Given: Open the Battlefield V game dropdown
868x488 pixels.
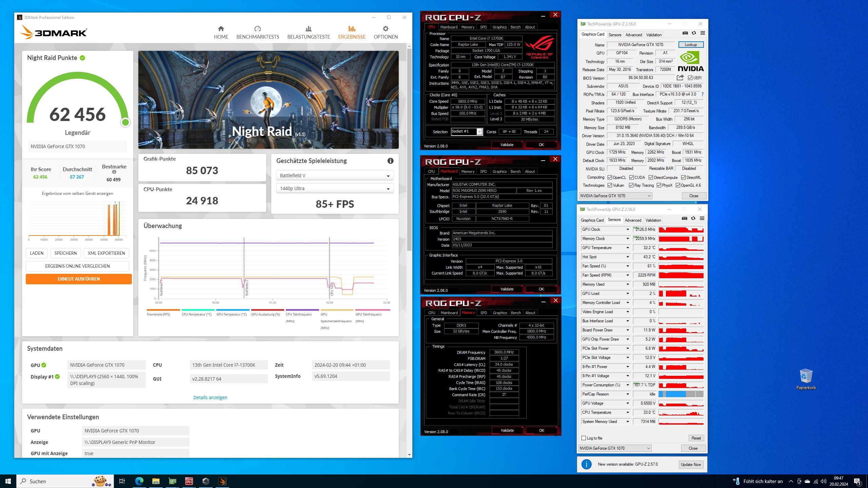Looking at the screenshot, I should pyautogui.click(x=335, y=176).
